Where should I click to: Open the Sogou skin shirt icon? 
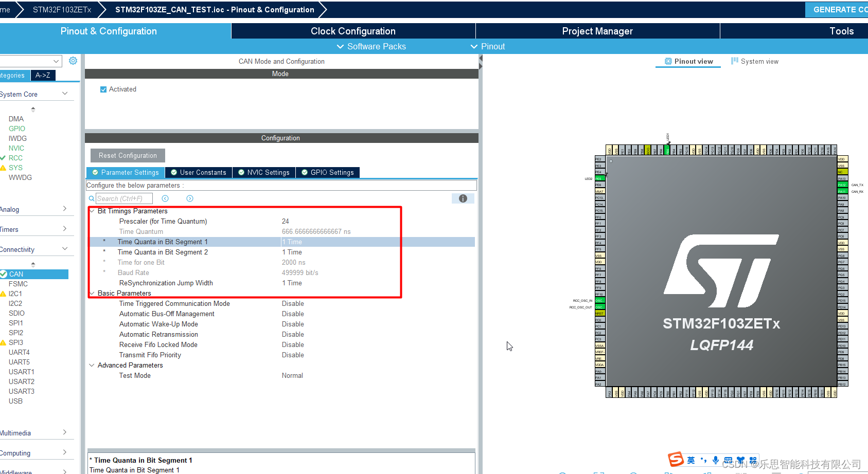740,460
